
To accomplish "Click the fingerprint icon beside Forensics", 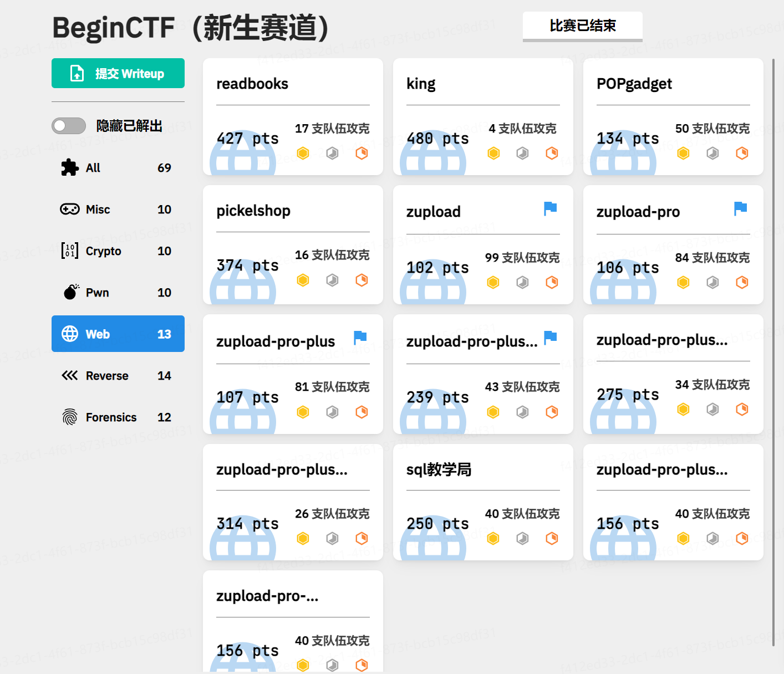I will 70,417.
